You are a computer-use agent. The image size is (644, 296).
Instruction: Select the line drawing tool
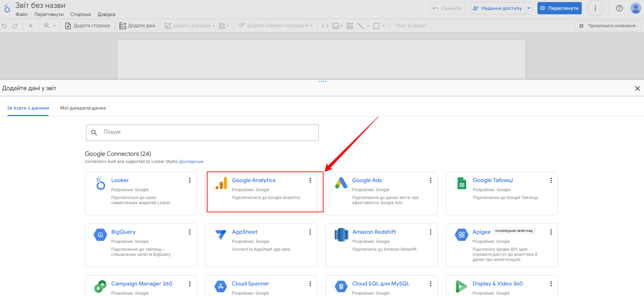361,26
